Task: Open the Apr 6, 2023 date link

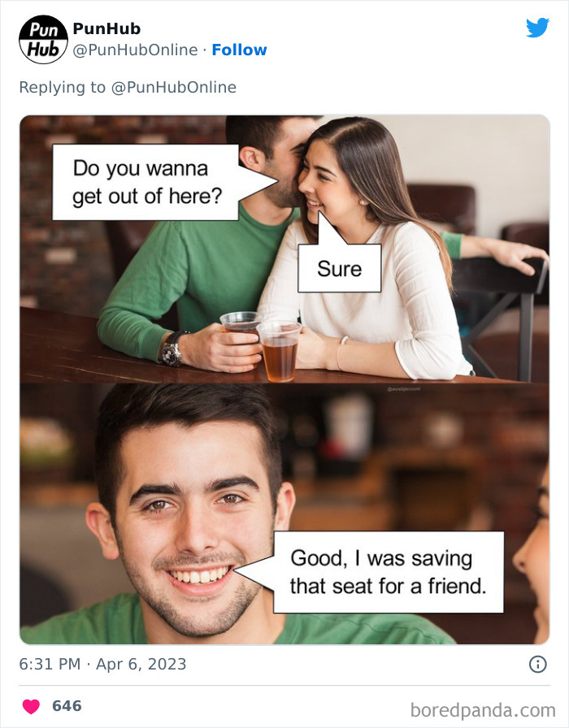Action: point(141,664)
